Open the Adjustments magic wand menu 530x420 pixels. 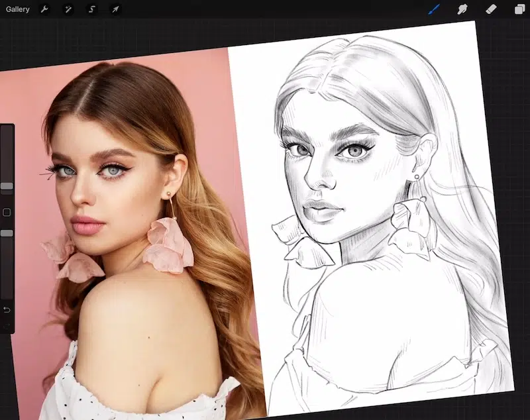point(68,9)
